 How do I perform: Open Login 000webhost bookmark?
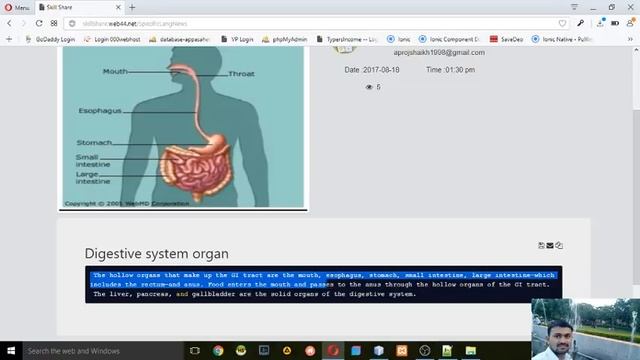112,39
